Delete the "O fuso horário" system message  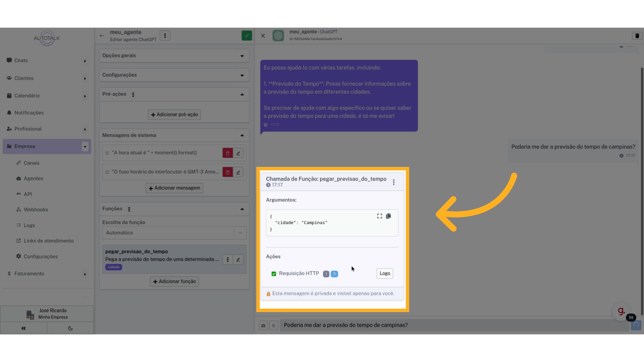[x=227, y=172]
